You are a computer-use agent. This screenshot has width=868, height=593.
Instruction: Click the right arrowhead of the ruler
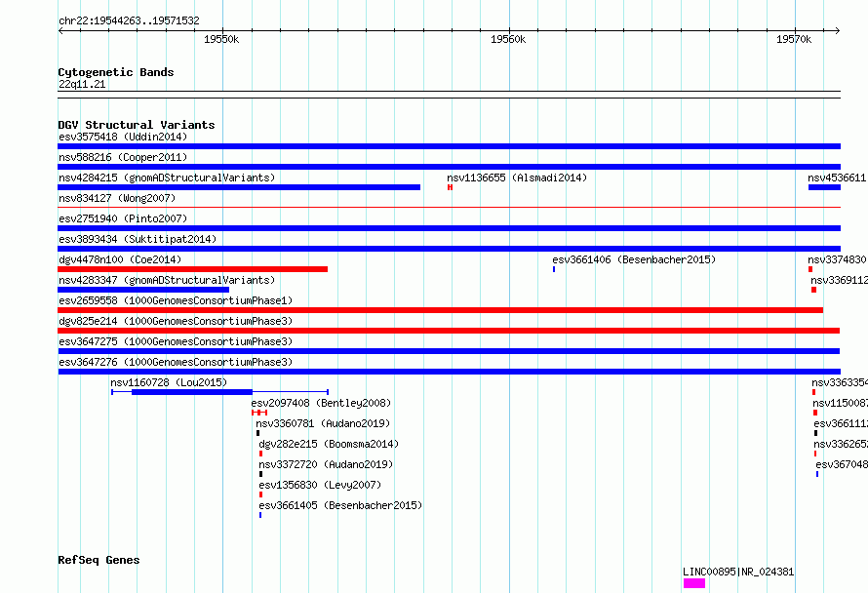click(x=838, y=30)
